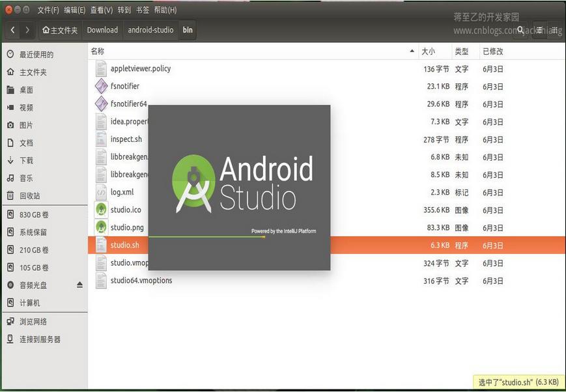566x392 pixels.
Task: Click the studio.ico image icon
Action: coord(101,210)
